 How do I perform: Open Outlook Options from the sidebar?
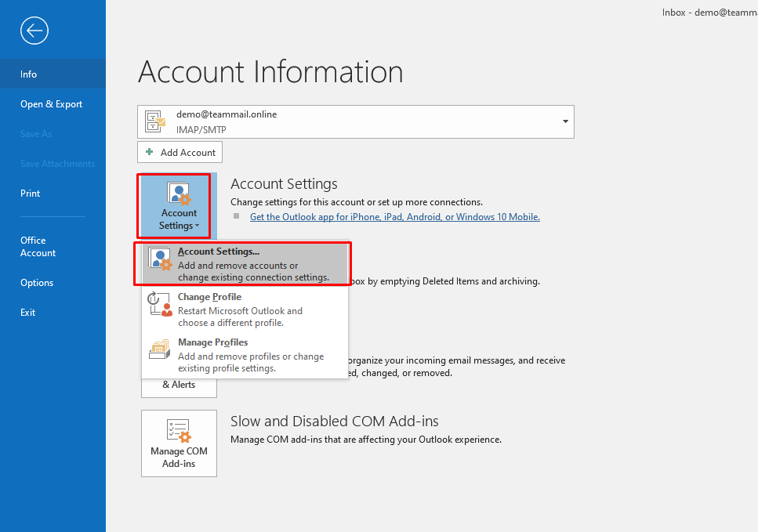tap(37, 283)
